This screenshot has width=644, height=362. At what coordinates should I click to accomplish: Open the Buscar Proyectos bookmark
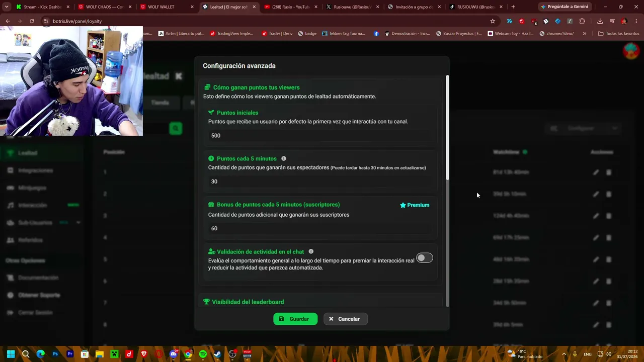(x=459, y=34)
